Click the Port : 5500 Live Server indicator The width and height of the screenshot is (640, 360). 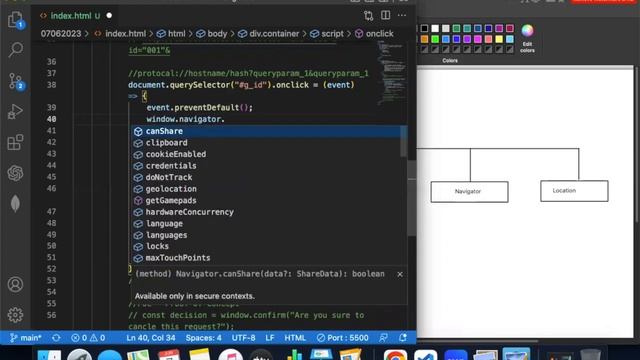point(343,338)
